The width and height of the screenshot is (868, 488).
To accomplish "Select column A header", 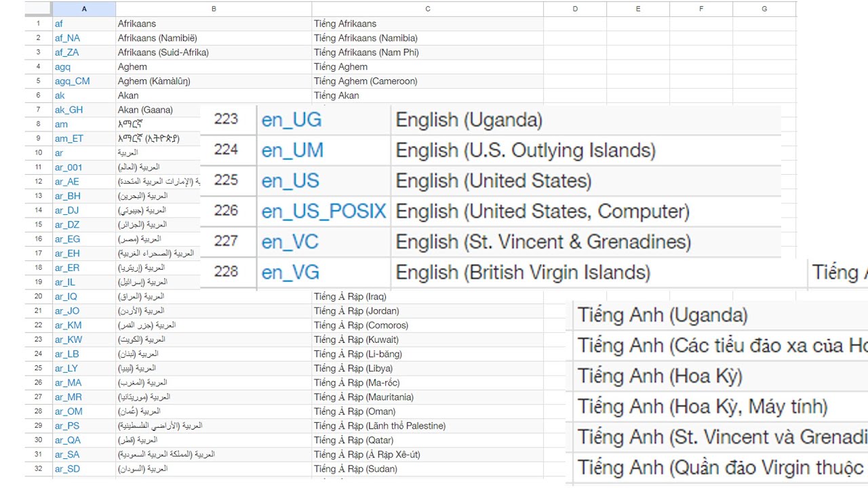I will click(84, 9).
